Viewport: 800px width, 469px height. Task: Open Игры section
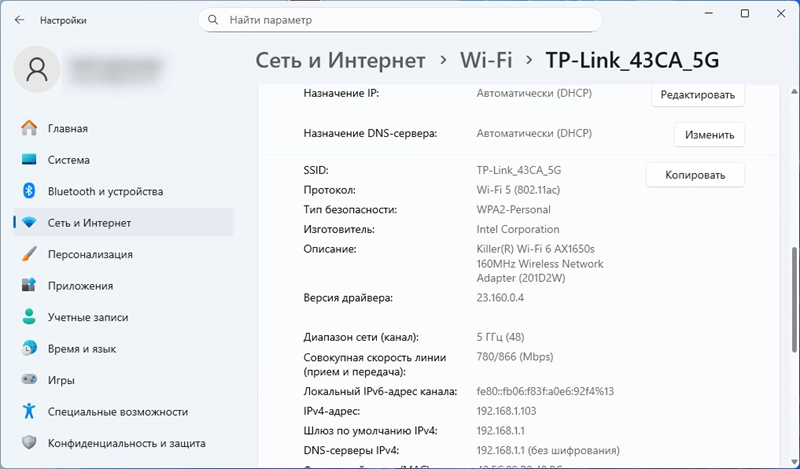(x=123, y=380)
